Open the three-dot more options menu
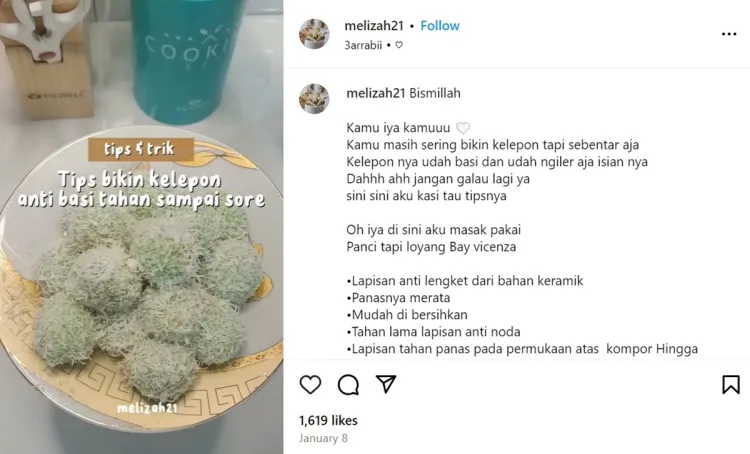The width and height of the screenshot is (750, 454). 729,34
